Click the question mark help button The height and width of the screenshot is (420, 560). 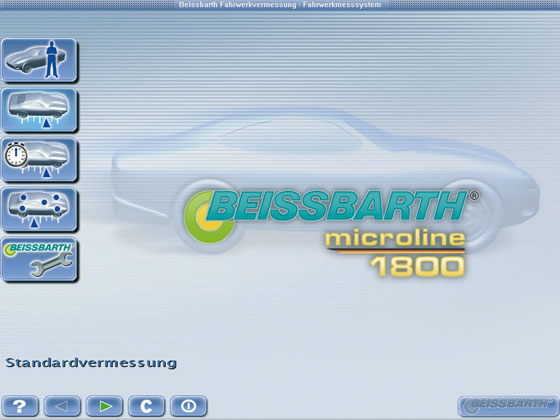click(x=20, y=406)
